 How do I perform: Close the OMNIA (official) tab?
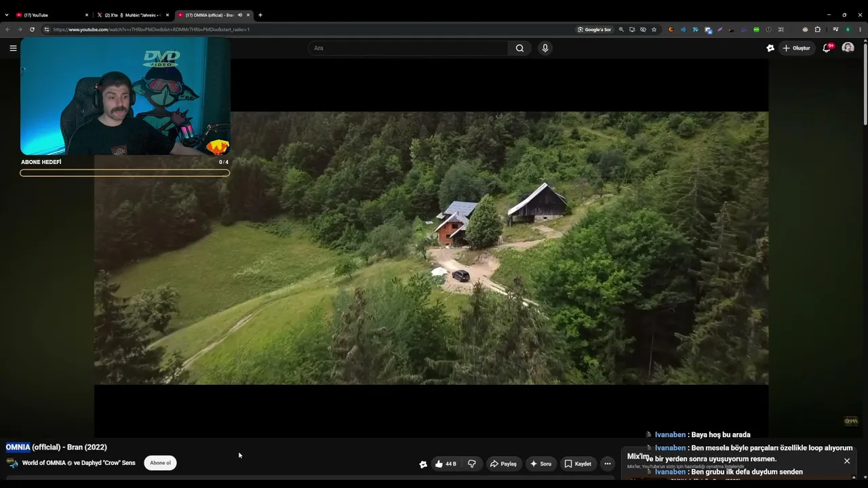[x=248, y=15]
